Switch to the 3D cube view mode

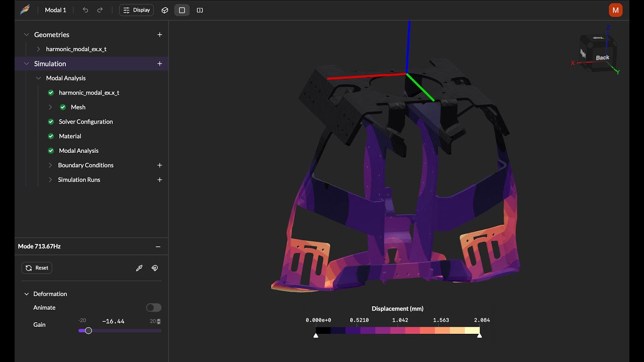165,10
